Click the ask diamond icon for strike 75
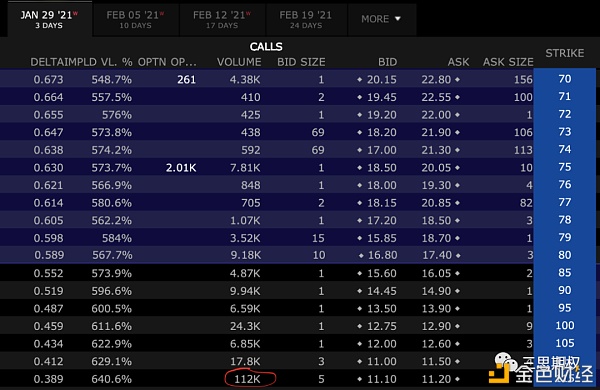 point(457,168)
